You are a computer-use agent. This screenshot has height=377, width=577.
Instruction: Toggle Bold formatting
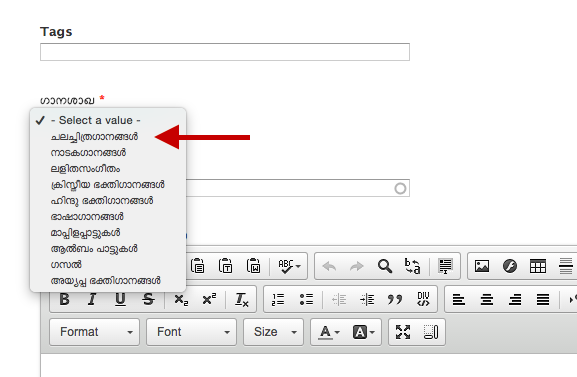64,299
